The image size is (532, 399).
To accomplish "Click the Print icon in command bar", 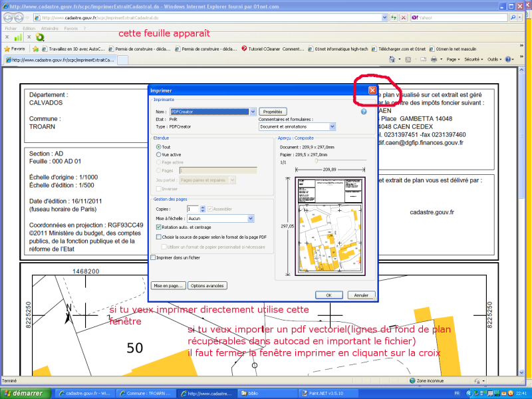I will click(434, 59).
